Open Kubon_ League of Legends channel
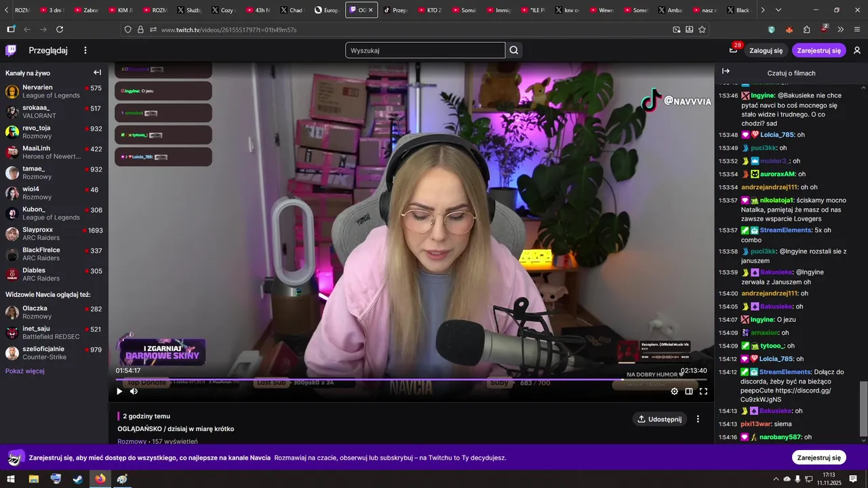The height and width of the screenshot is (488, 868). [x=54, y=213]
